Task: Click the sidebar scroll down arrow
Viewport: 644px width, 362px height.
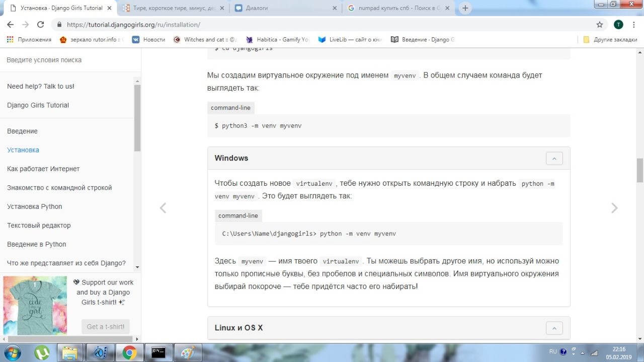Action: tap(137, 267)
